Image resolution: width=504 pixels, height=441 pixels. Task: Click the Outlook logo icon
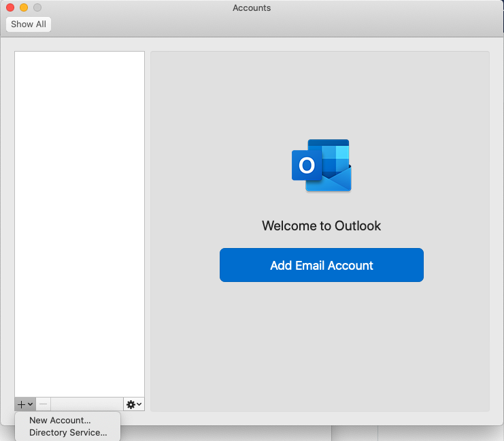coord(322,166)
